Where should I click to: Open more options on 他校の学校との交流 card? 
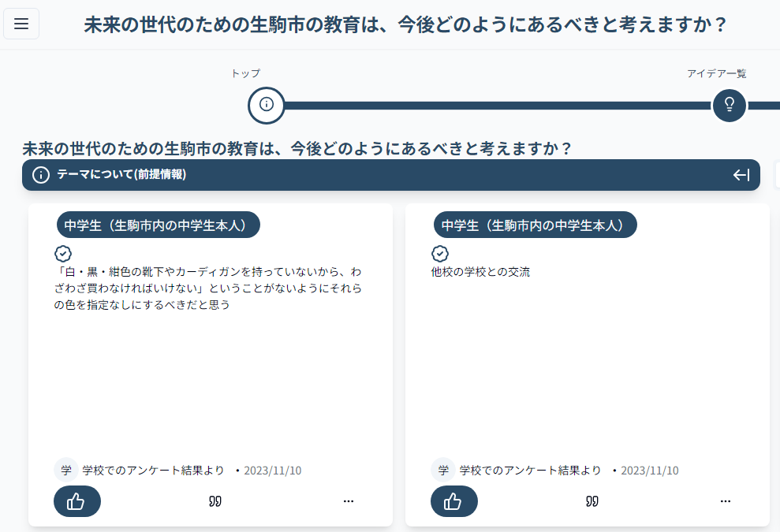(x=726, y=501)
